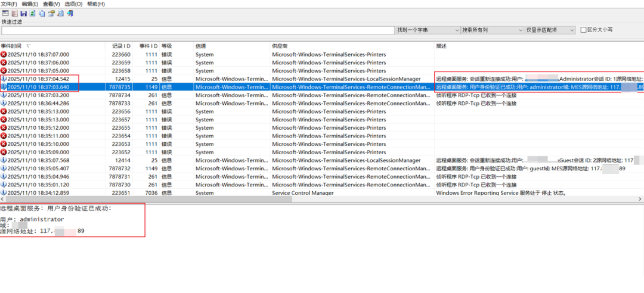Click the refresh toolbar icon

32,13
